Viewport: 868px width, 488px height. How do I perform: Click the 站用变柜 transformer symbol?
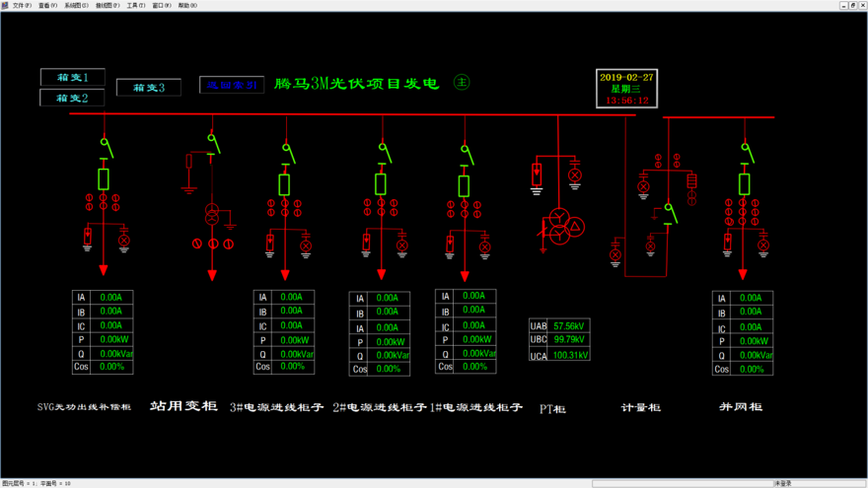(x=212, y=214)
